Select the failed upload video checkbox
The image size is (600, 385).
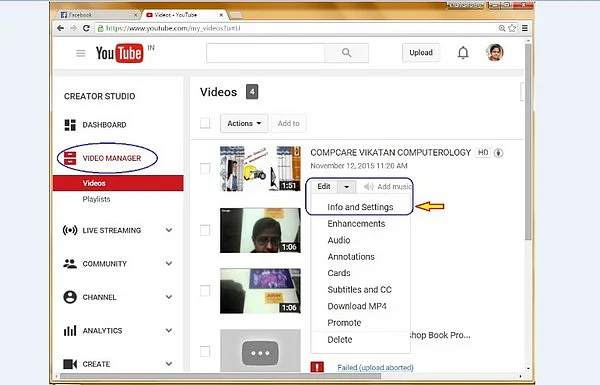(x=205, y=351)
